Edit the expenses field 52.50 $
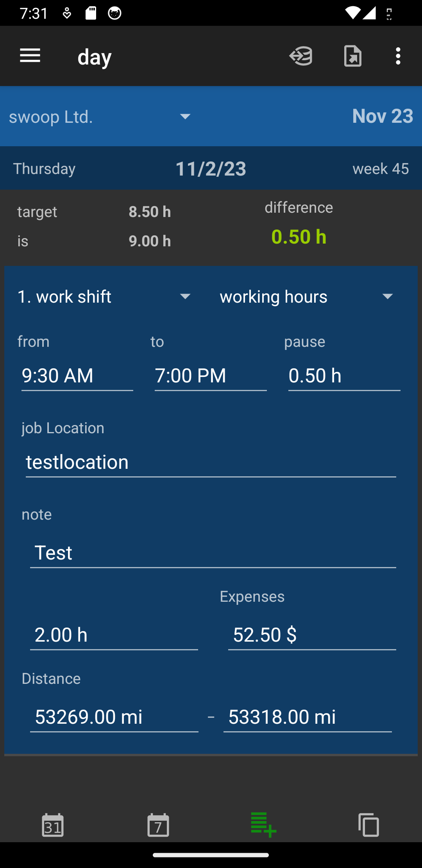Viewport: 422px width, 868px height. coord(312,635)
